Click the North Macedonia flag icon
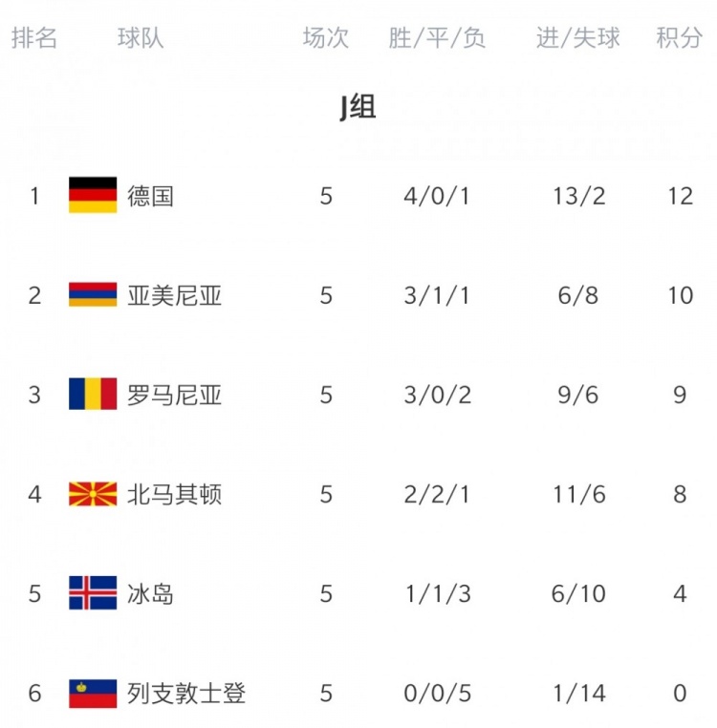Image resolution: width=717 pixels, height=728 pixels. point(93,494)
